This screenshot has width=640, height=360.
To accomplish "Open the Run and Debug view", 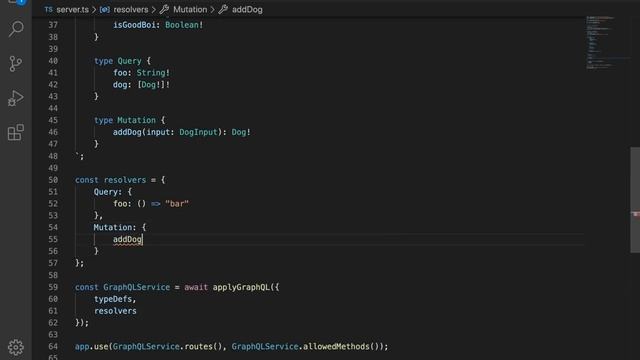I will tap(16, 98).
